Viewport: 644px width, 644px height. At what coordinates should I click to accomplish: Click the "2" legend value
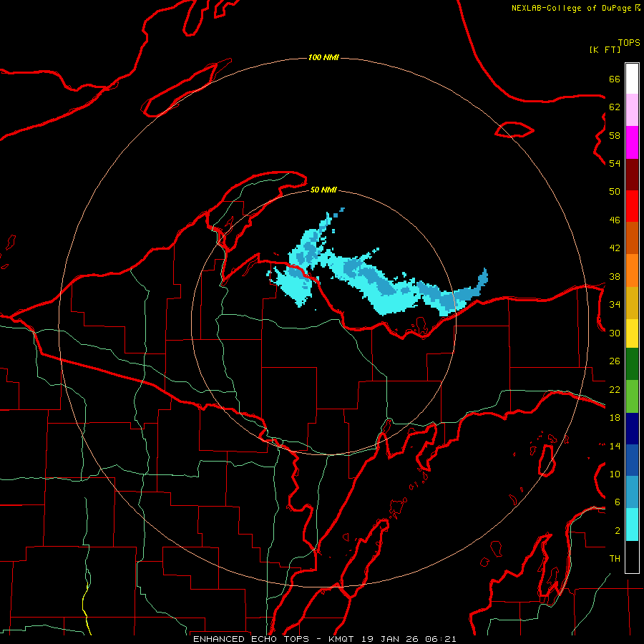coord(618,531)
